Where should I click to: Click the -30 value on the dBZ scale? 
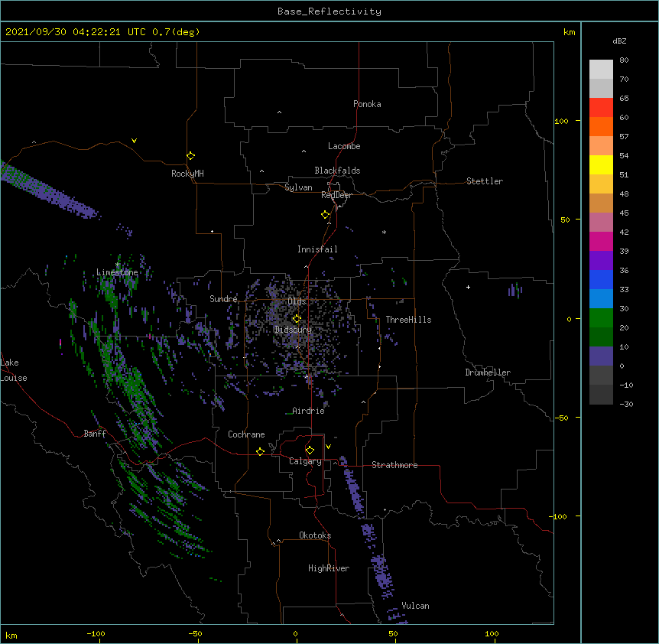626,404
